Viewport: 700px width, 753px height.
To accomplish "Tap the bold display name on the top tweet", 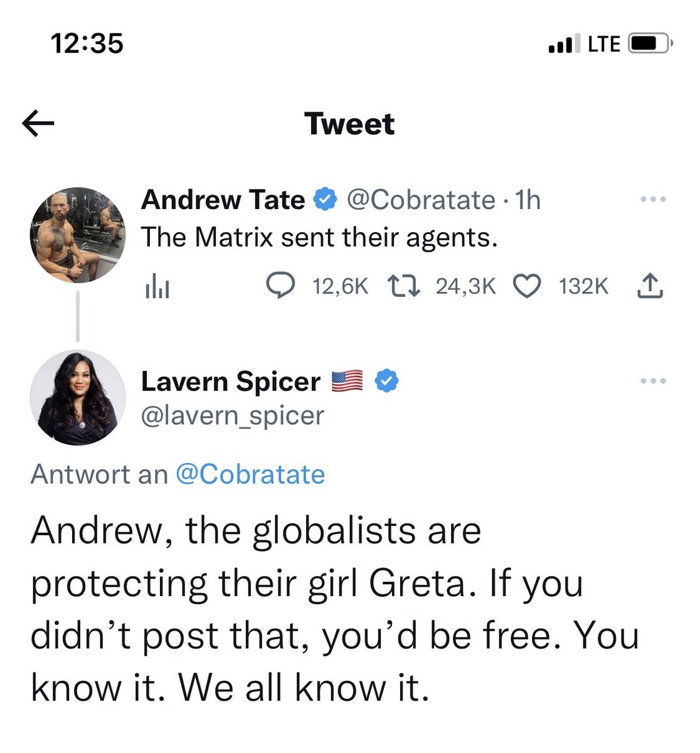I will pyautogui.click(x=223, y=200).
